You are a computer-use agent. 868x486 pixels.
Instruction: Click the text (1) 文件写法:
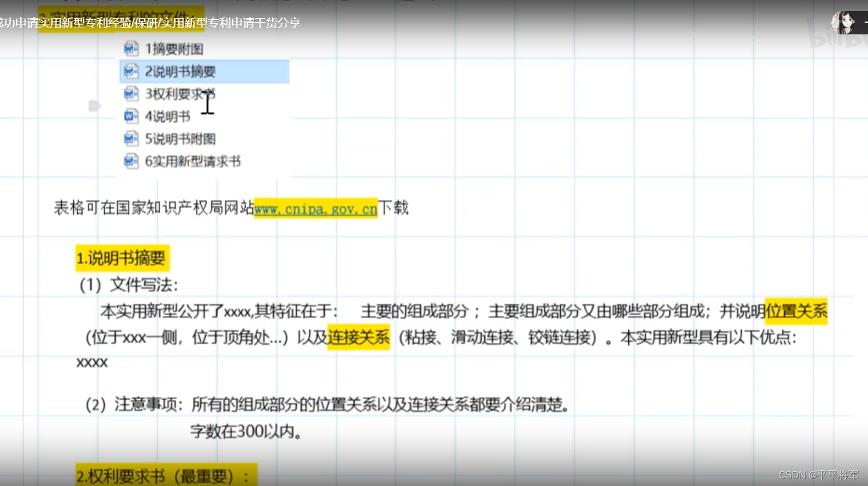129,285
